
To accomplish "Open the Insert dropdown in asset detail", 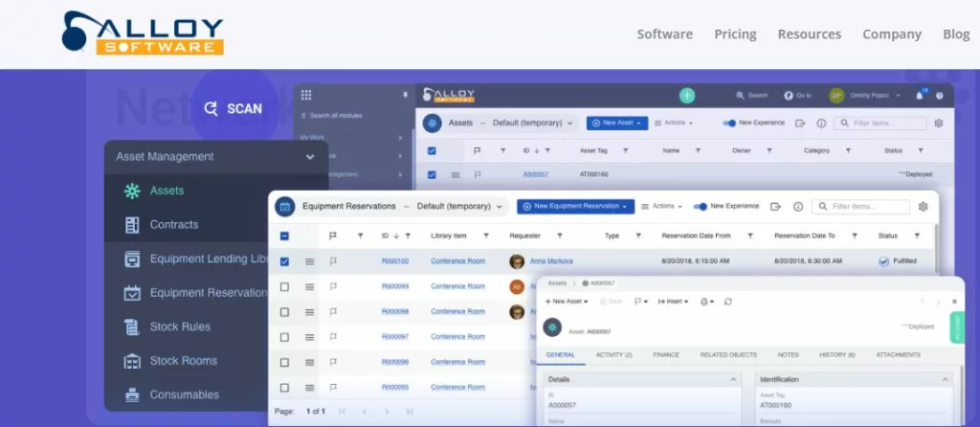I will (673, 302).
